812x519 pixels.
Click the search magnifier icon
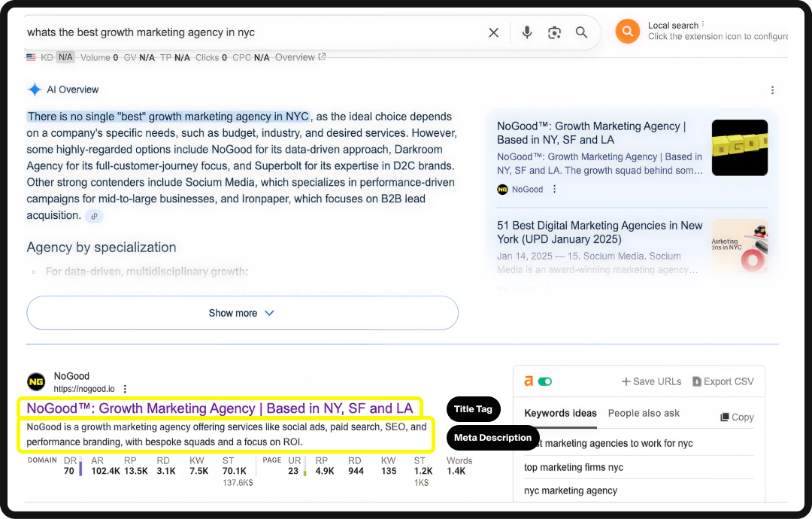(581, 32)
